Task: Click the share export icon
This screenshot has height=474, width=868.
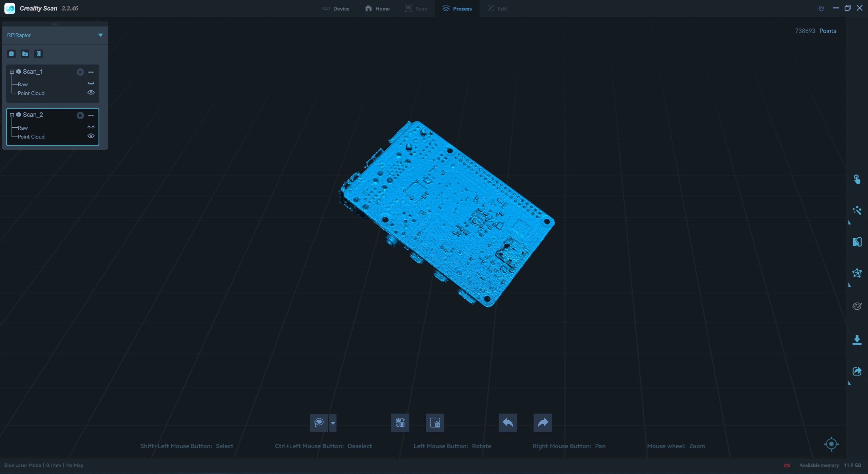Action: (x=857, y=371)
